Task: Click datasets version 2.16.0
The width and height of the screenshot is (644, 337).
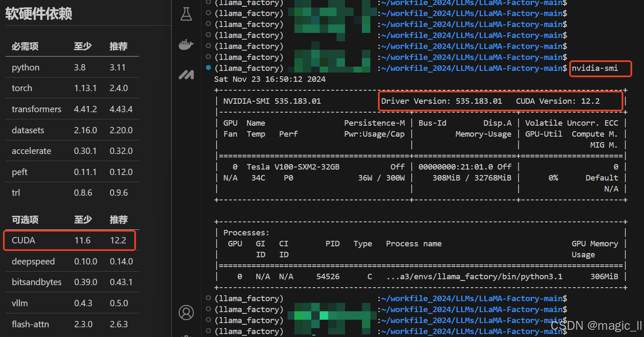Action: 85,130
